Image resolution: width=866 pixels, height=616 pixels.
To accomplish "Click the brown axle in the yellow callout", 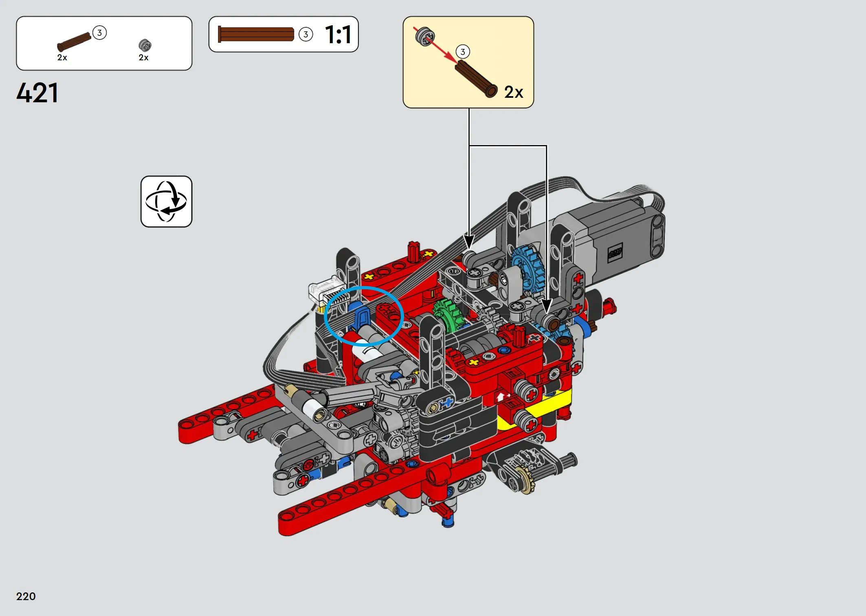I will (476, 79).
